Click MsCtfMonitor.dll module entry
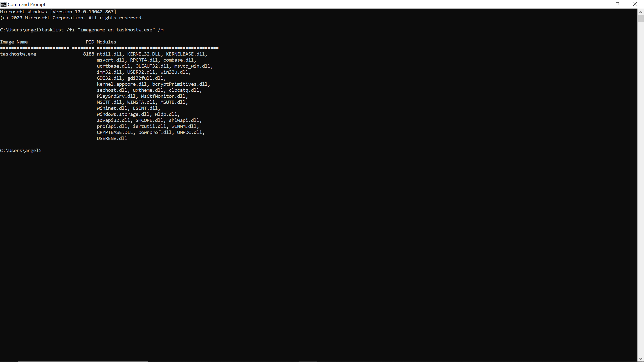 coord(163,96)
